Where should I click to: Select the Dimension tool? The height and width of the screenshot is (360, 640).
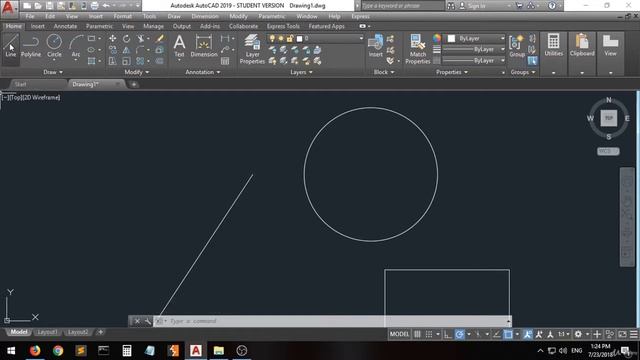[204, 46]
